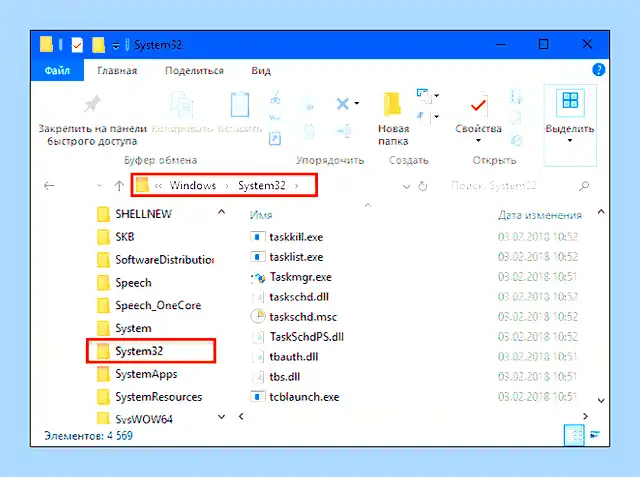
Task: Click Windows in the address path
Action: pyautogui.click(x=193, y=186)
